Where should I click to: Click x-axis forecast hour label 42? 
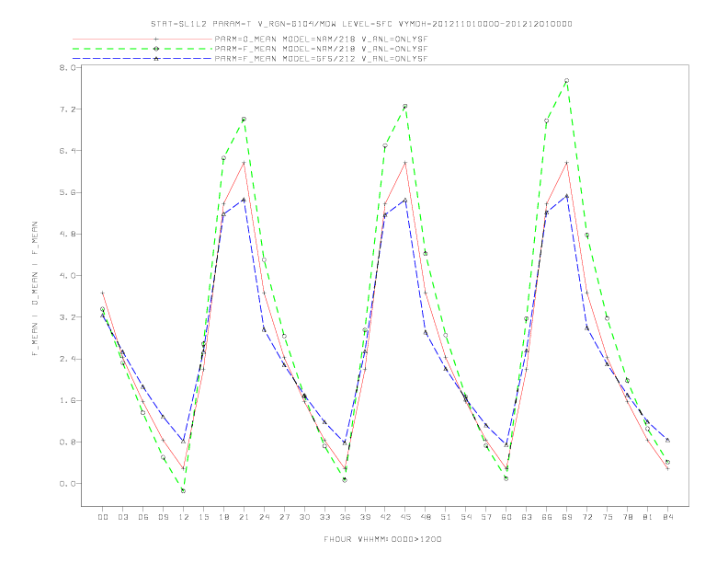click(x=385, y=517)
